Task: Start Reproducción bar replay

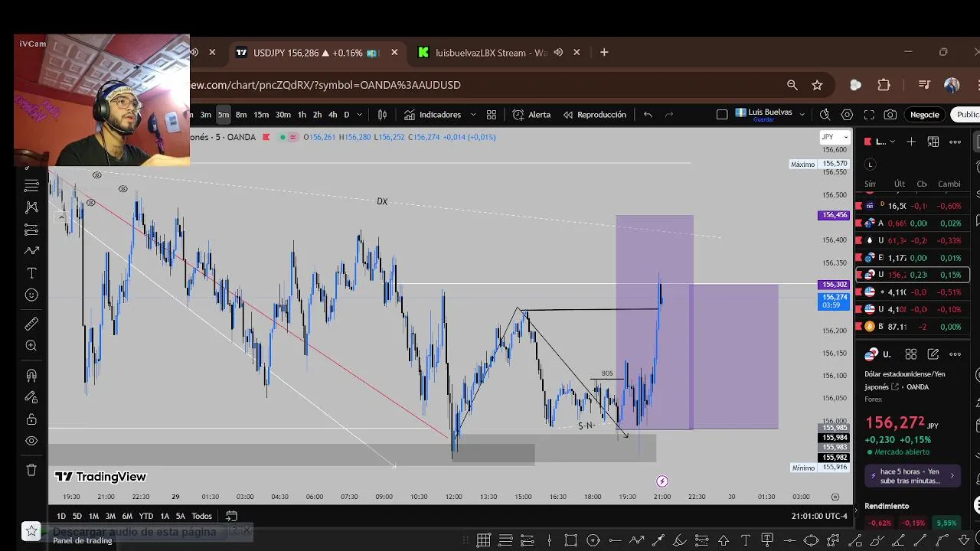Action: (595, 115)
